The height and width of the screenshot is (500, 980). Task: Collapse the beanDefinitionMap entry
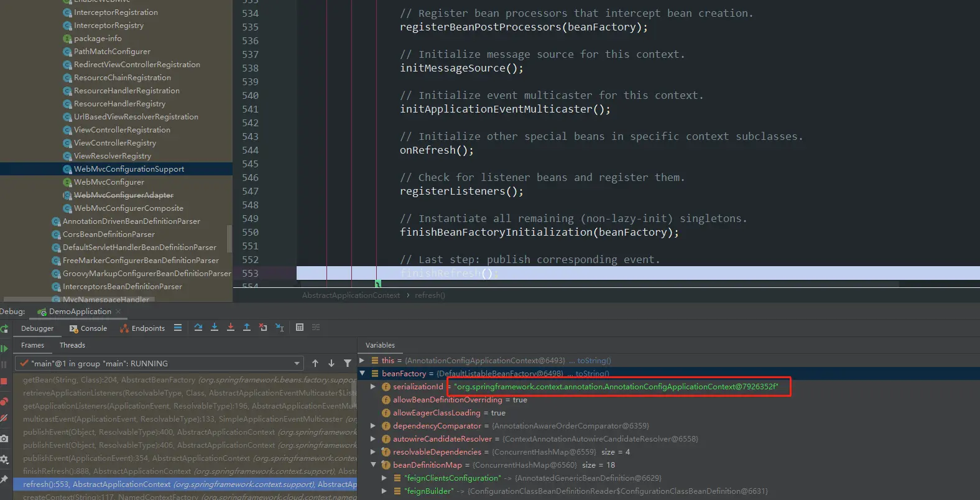373,465
